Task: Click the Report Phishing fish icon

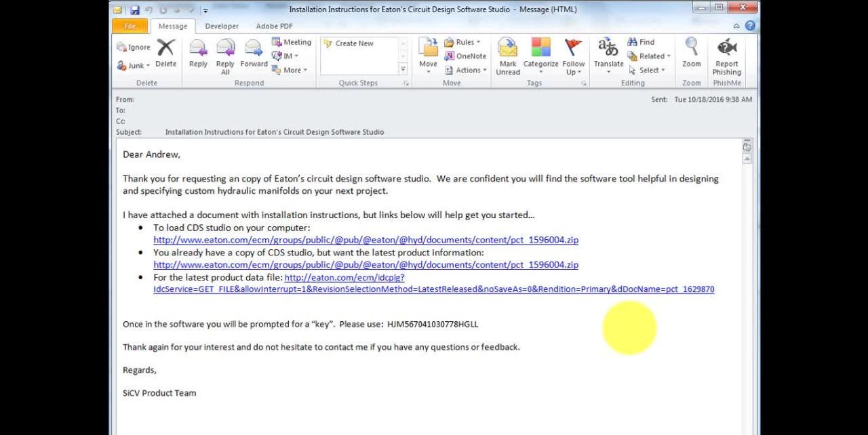Action: click(x=727, y=56)
